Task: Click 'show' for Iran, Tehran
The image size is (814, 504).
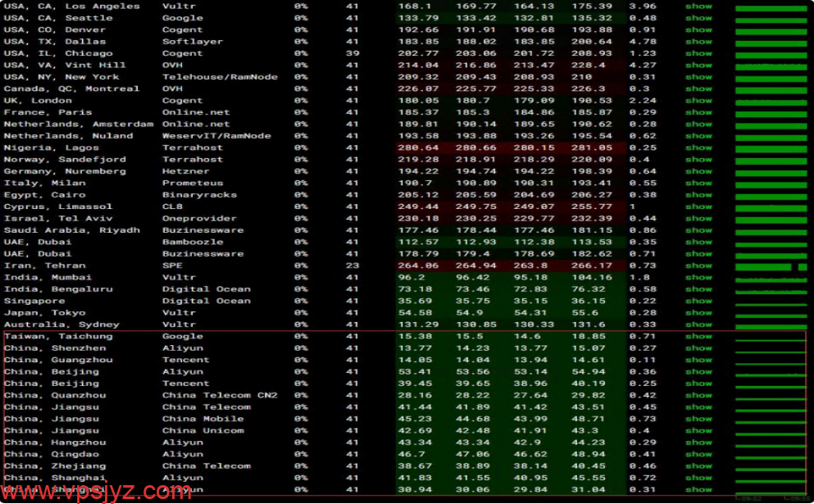Action: 698,266
